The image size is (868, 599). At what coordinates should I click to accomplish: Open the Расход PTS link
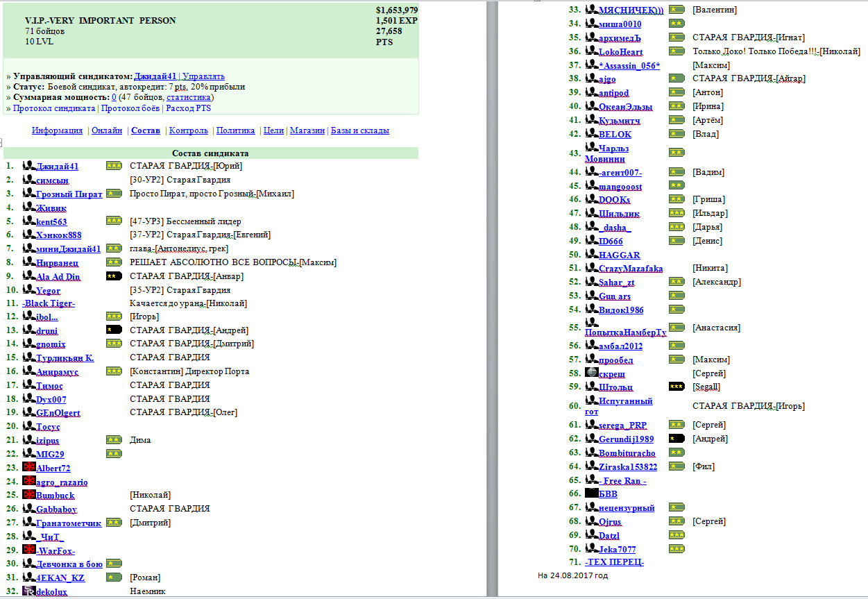[x=189, y=108]
